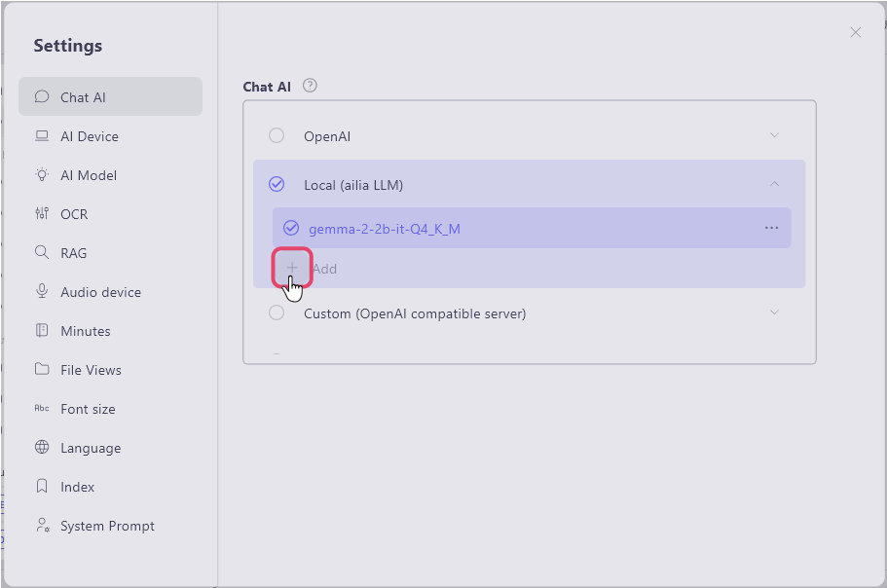Expand the OpenAI section chevron
887x588 pixels.
tap(775, 135)
